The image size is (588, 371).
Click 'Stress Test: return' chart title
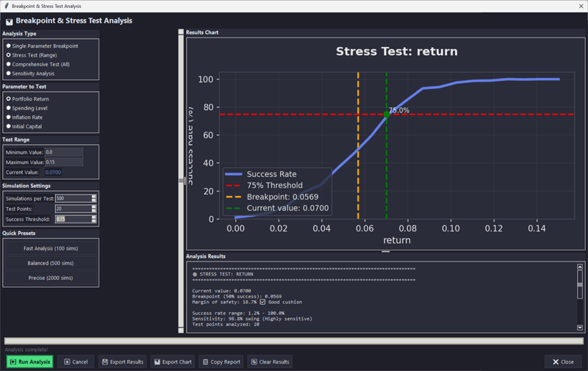pos(397,51)
